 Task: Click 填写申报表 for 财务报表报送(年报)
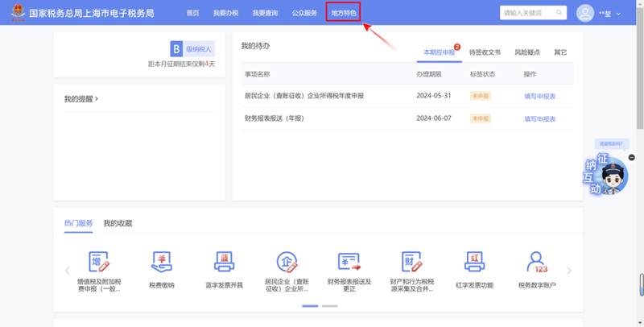(x=539, y=118)
